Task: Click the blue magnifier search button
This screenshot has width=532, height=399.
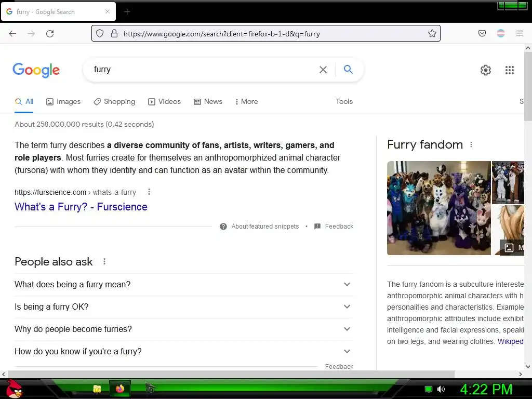Action: [x=348, y=69]
